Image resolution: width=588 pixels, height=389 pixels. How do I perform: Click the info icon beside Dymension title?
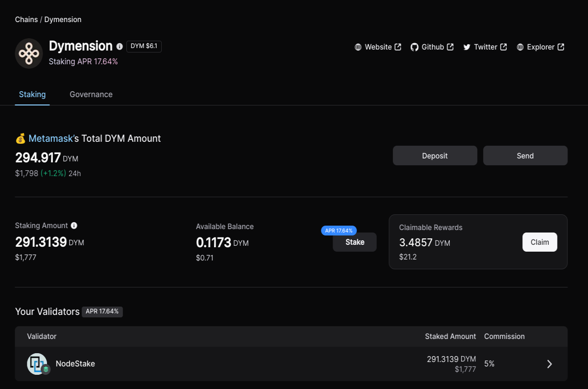tap(120, 47)
